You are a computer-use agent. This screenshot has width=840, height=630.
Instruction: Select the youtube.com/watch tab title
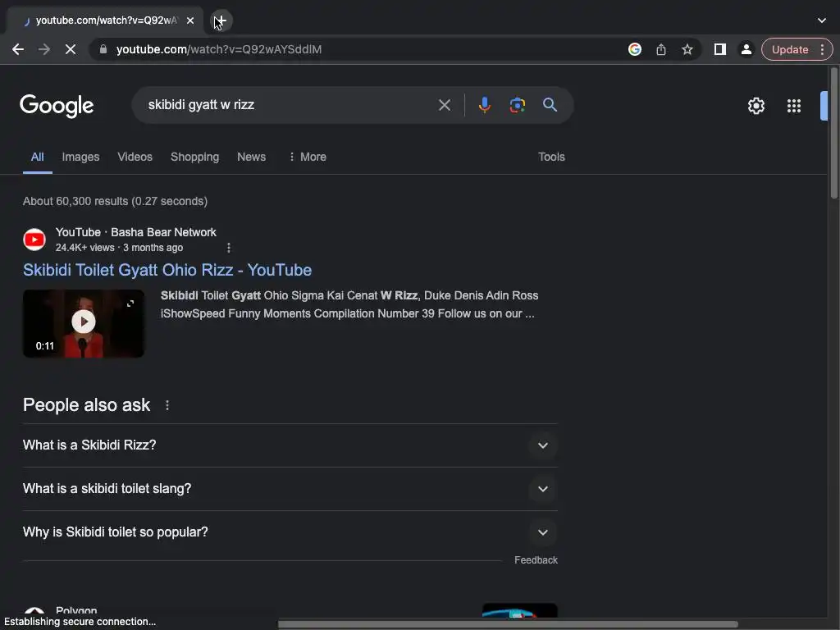(x=106, y=21)
